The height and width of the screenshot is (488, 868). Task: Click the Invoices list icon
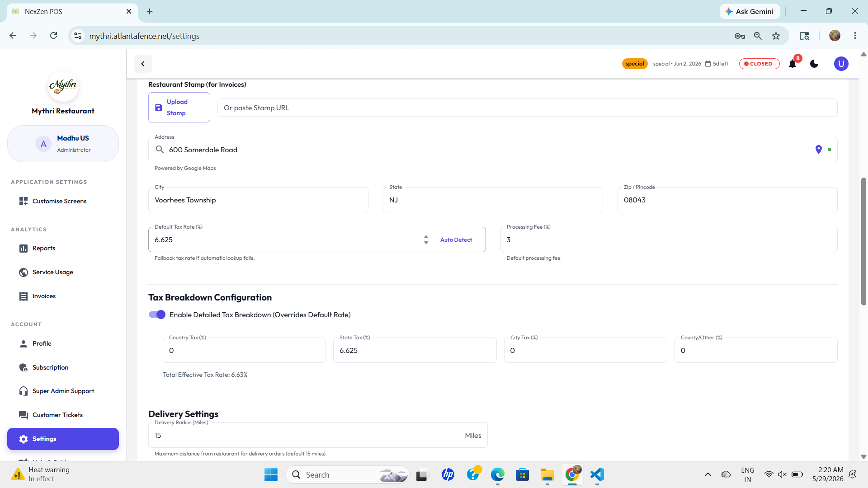coord(24,296)
